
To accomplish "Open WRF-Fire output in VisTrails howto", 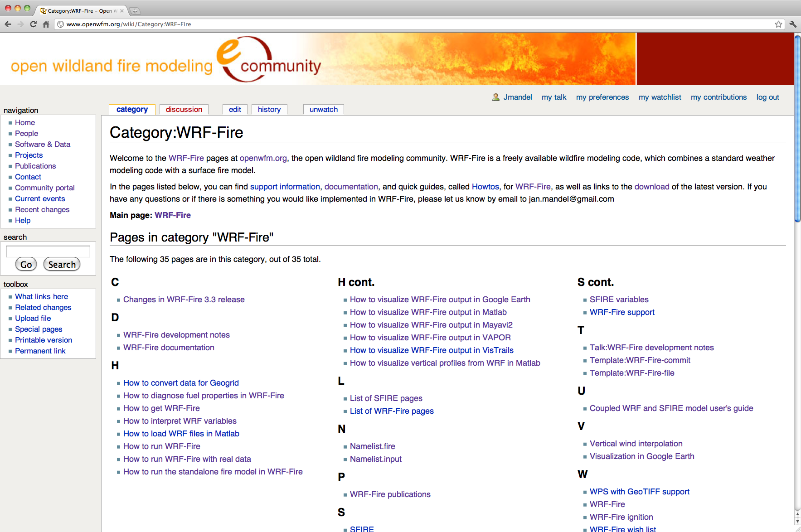I will click(432, 350).
